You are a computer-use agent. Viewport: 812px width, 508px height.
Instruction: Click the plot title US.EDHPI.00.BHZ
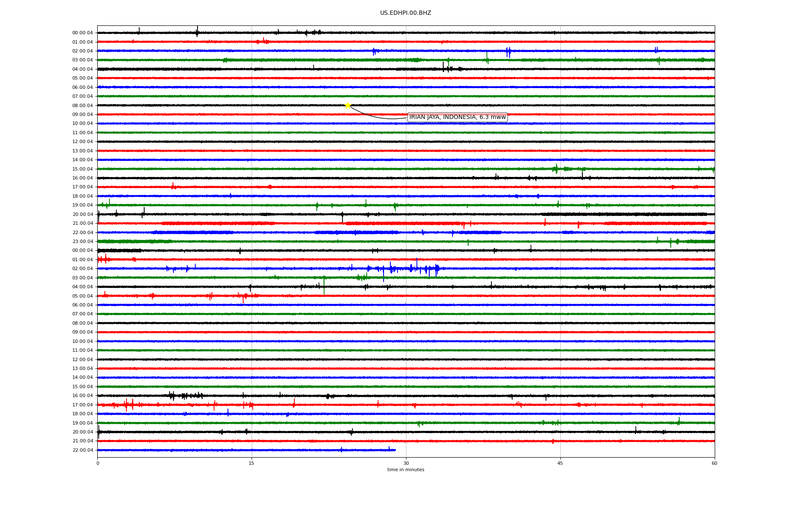[406, 13]
